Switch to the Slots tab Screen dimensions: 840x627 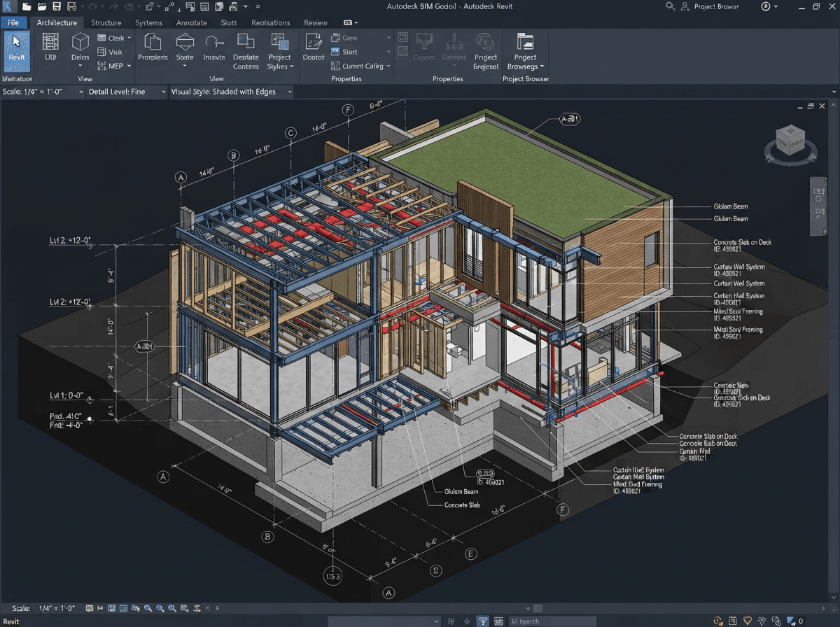coord(229,22)
